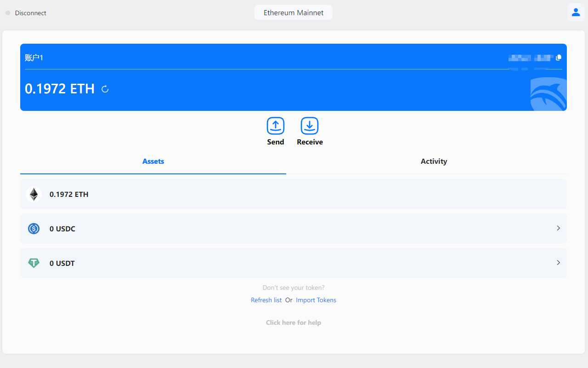Refresh the ETH balance
The width and height of the screenshot is (588, 368).
pos(105,89)
